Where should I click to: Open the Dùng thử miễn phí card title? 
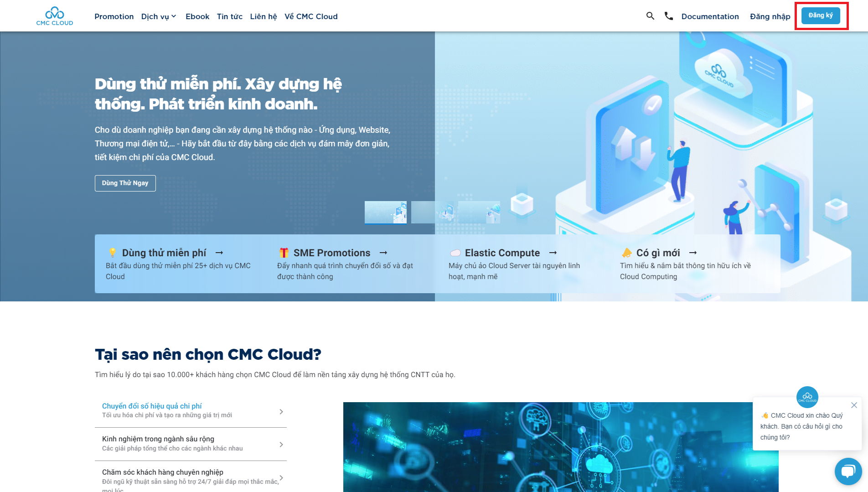point(164,253)
